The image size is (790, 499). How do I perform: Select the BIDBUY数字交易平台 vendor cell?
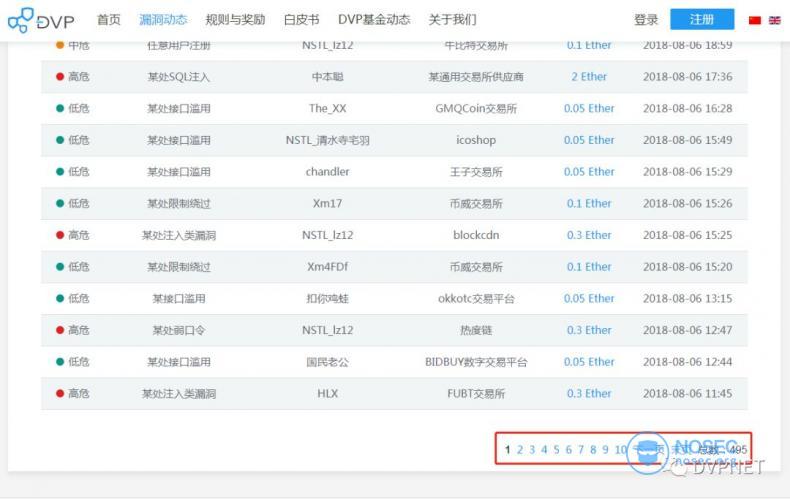tap(476, 362)
